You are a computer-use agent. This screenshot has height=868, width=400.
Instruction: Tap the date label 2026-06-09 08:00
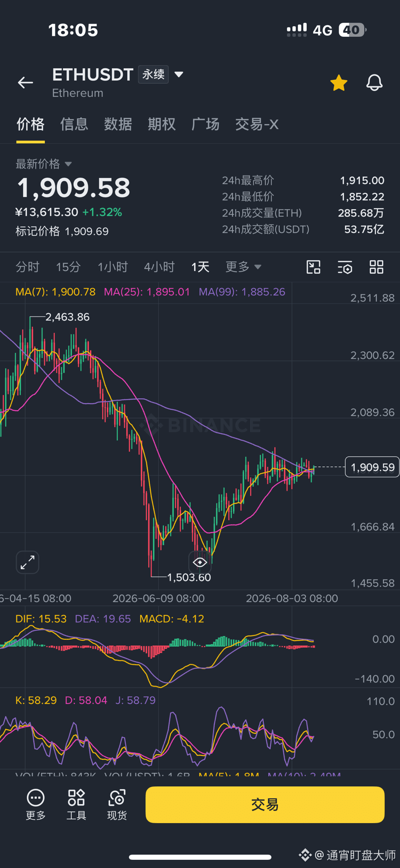[158, 598]
